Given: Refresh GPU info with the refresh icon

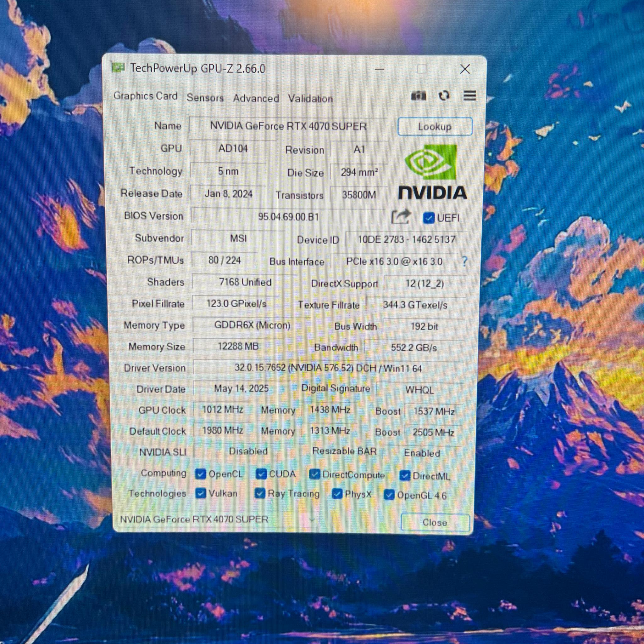Looking at the screenshot, I should [x=444, y=96].
